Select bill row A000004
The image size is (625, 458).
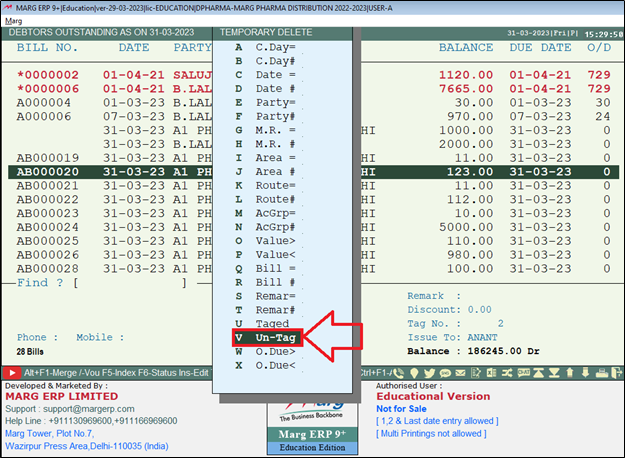[313, 102]
